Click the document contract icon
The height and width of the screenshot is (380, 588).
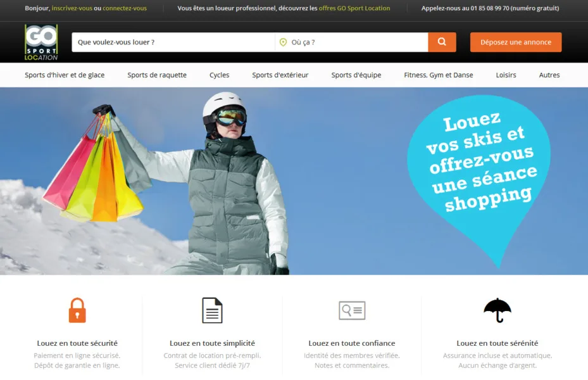(x=212, y=310)
